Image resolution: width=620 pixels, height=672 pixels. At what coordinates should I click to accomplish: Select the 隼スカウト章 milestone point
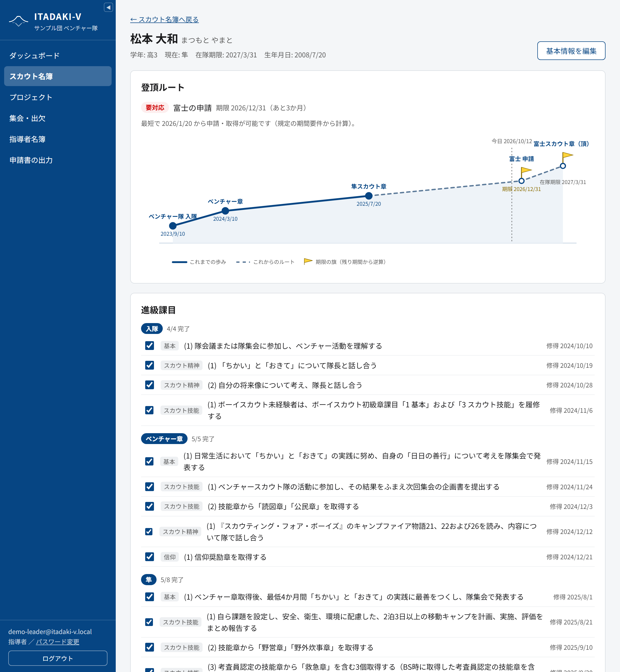click(x=369, y=196)
